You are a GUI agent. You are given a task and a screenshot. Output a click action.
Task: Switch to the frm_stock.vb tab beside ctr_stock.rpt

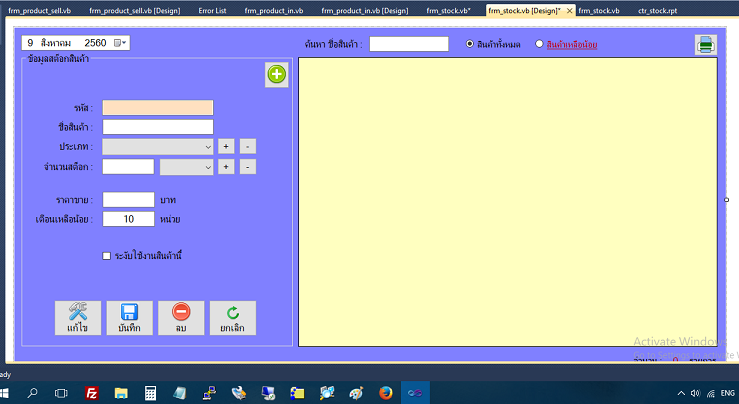click(x=599, y=10)
